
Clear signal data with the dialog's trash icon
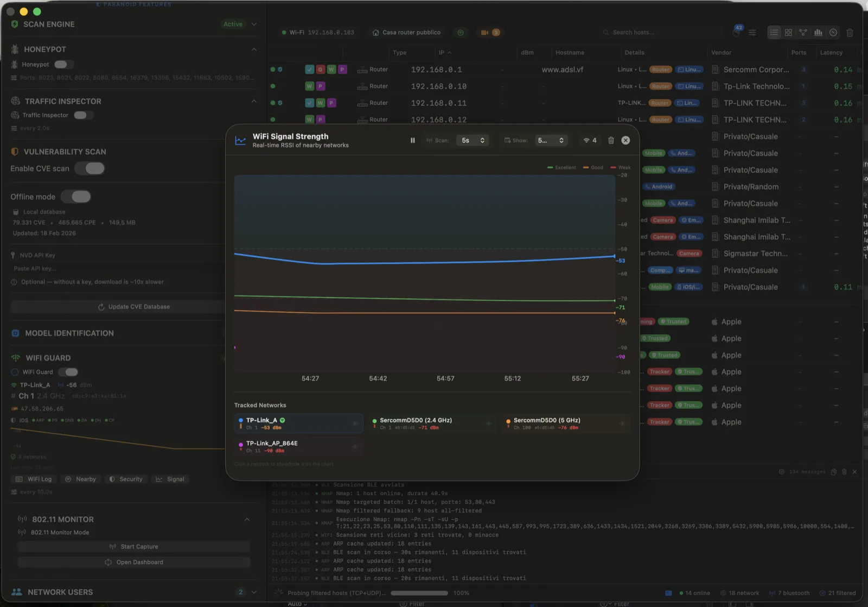pyautogui.click(x=611, y=140)
